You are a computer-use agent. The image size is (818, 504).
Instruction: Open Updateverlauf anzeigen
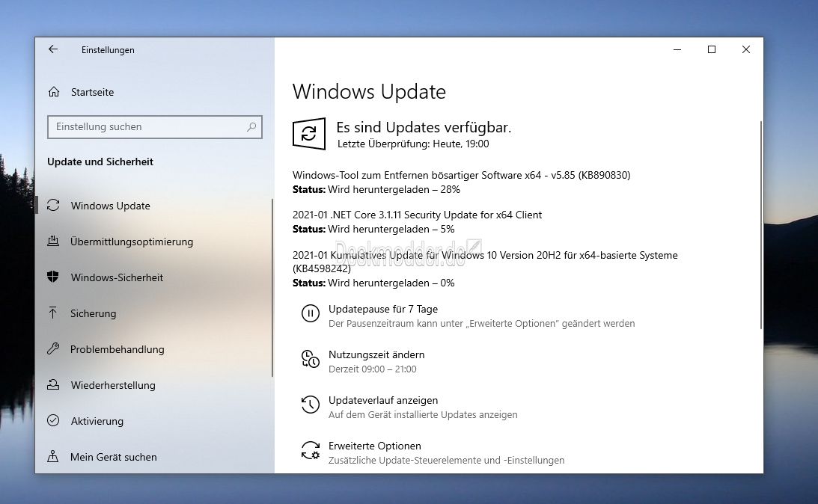(x=383, y=400)
